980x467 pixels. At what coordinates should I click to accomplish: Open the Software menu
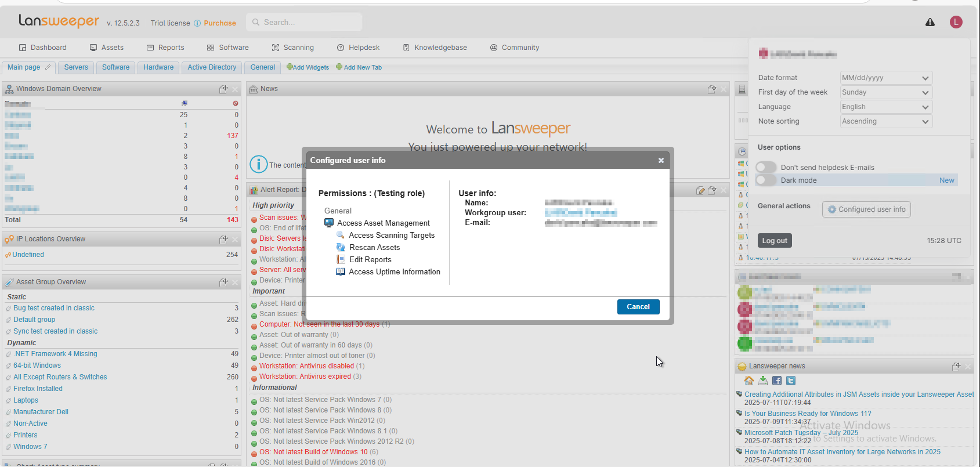tap(228, 48)
